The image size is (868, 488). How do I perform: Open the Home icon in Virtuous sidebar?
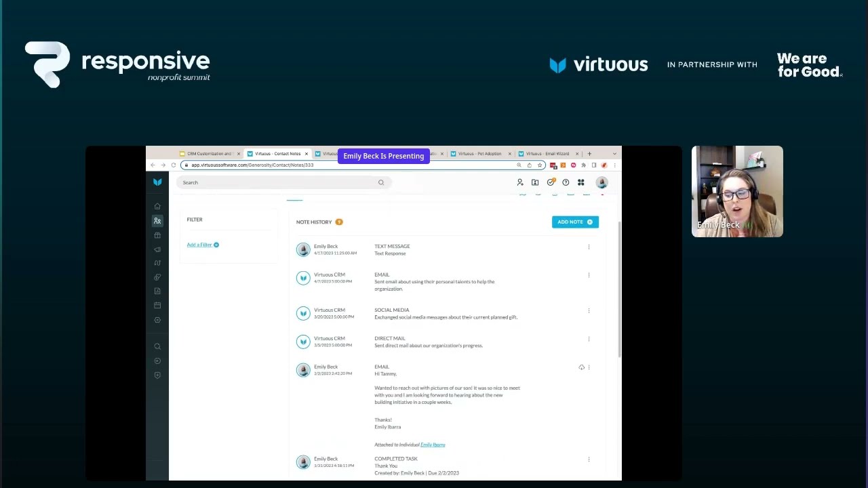pyautogui.click(x=157, y=207)
